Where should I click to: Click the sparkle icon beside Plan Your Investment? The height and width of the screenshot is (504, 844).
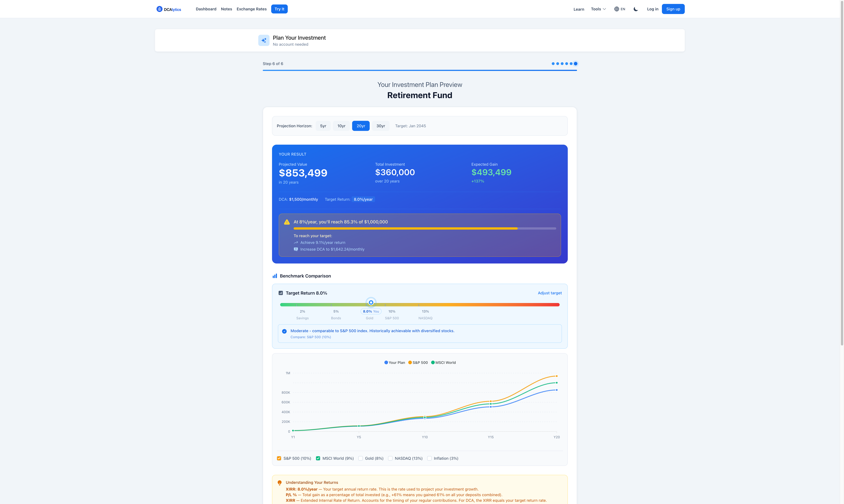point(264,40)
